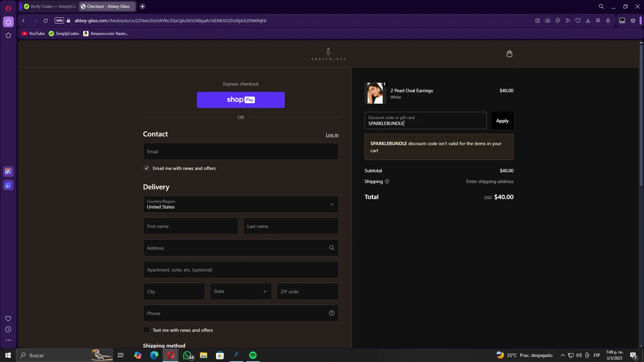This screenshot has width=644, height=362.
Task: Focus the Email input field
Action: [x=241, y=151]
